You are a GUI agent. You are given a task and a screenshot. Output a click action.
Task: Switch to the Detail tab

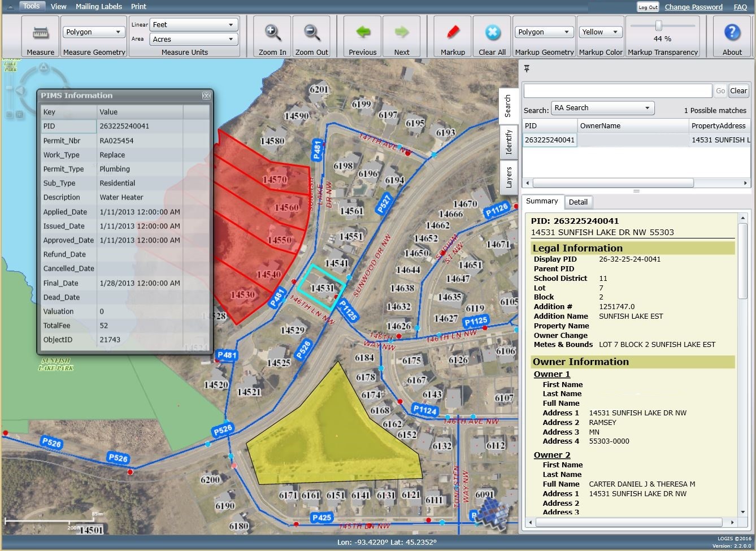click(579, 202)
